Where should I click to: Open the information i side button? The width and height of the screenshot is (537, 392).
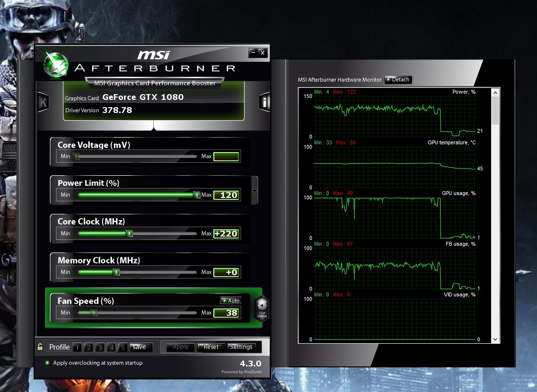click(x=265, y=102)
